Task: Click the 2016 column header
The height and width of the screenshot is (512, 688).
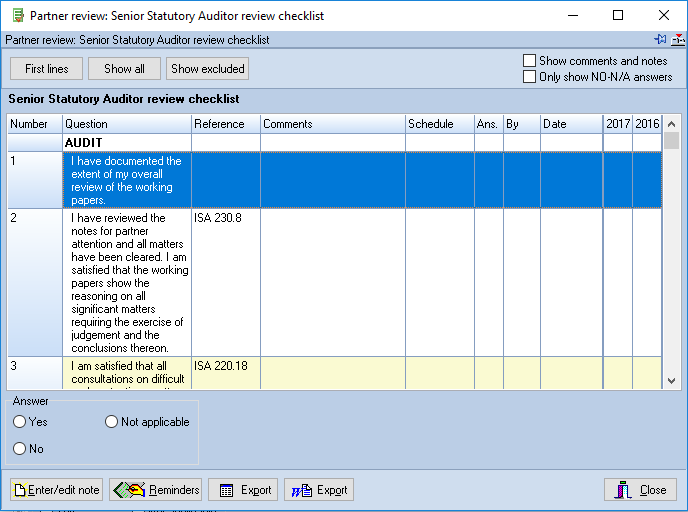Action: coord(647,124)
